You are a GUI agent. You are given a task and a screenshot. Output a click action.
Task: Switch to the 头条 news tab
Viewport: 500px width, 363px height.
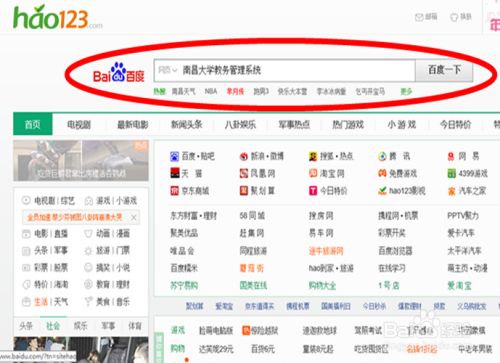pos(26,326)
